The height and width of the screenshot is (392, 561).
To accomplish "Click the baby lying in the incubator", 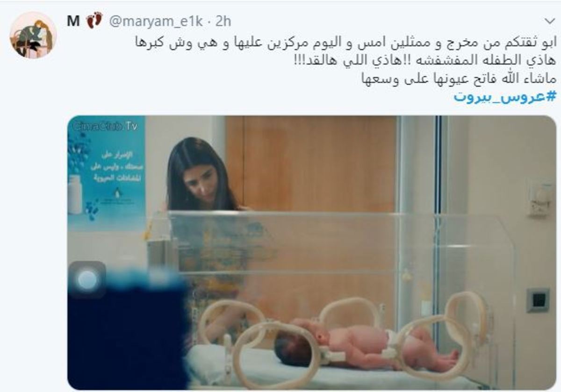I will click(x=365, y=348).
